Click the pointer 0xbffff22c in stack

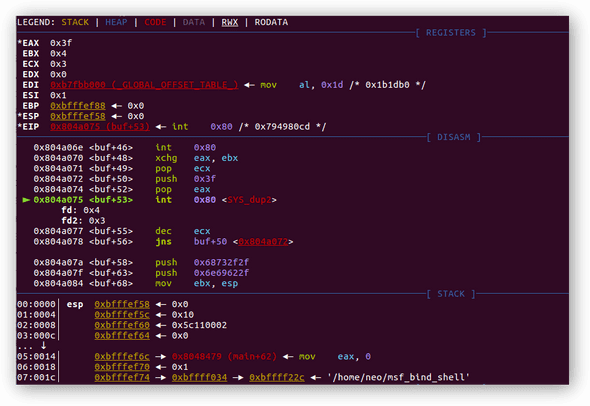(x=277, y=377)
